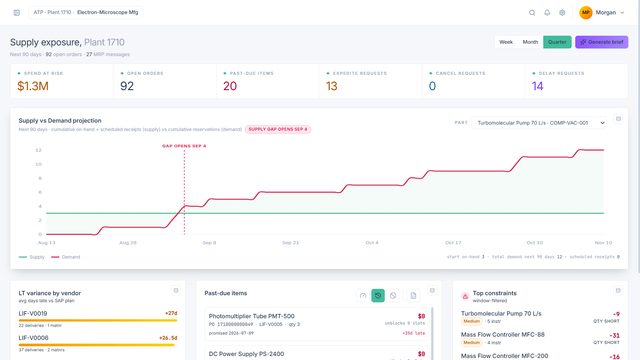Click the -9 qty short value
Image resolution: width=640 pixels, height=360 pixels.
pyautogui.click(x=616, y=314)
